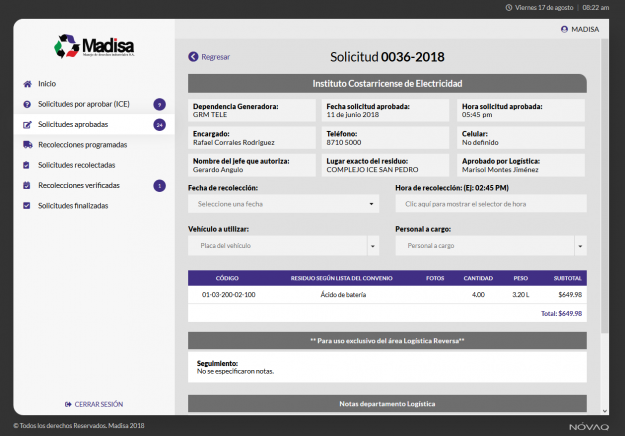This screenshot has width=625, height=436.
Task: Click the Madisa logo
Action: tap(94, 46)
